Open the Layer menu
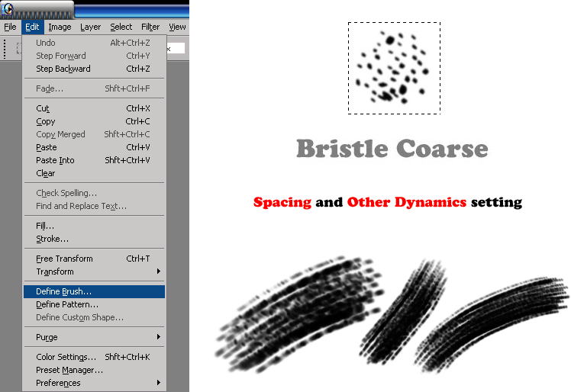 [x=90, y=27]
